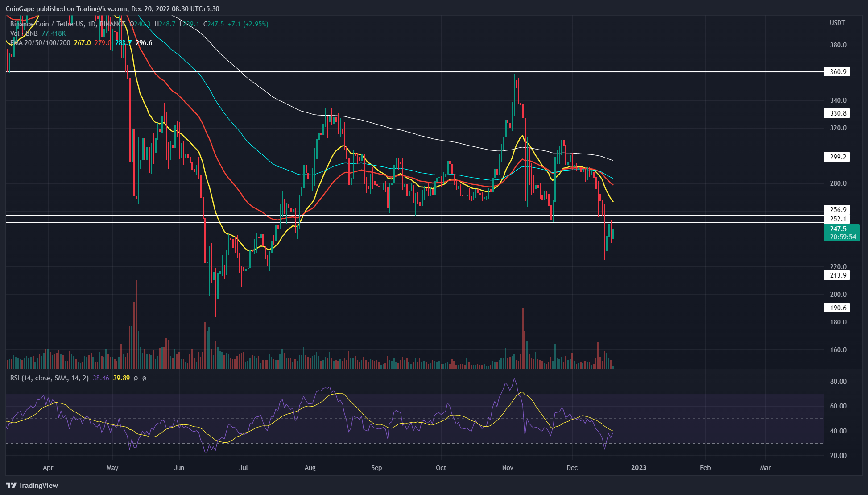
Task: Click the Aug label on the time axis
Action: pos(310,468)
